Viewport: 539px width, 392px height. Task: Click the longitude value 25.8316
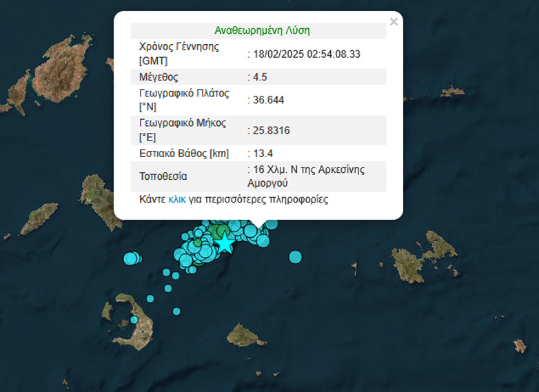(270, 130)
